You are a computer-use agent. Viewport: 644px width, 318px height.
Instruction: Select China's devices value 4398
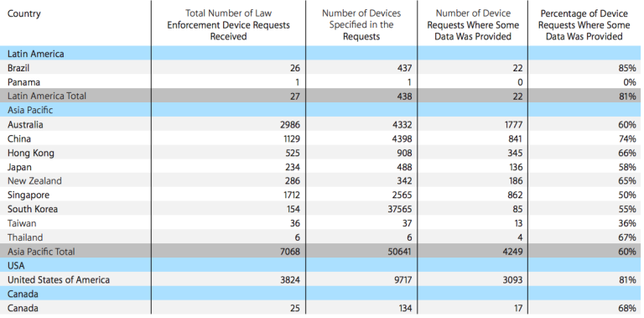click(402, 139)
